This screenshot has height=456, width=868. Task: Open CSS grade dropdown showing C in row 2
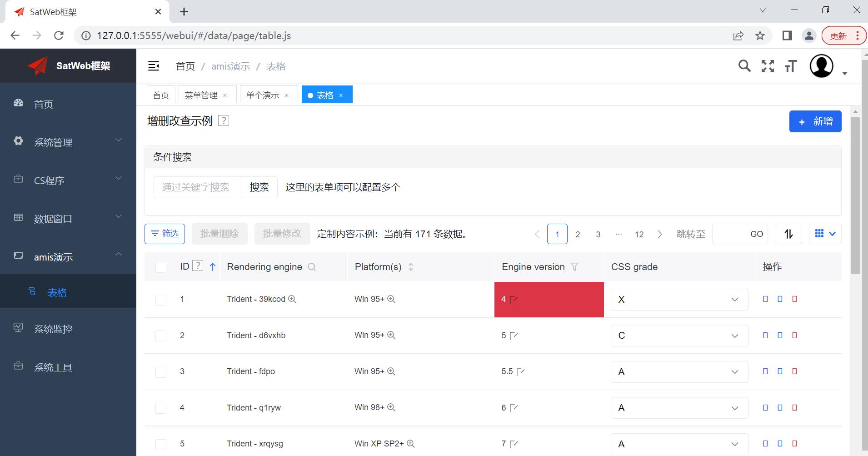click(679, 336)
